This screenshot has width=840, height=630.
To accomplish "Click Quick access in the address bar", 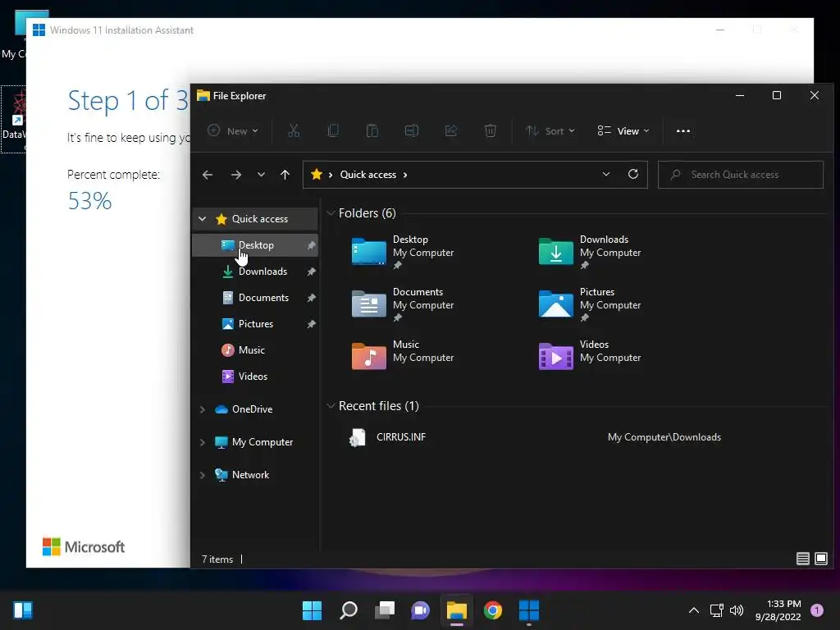I will point(368,175).
